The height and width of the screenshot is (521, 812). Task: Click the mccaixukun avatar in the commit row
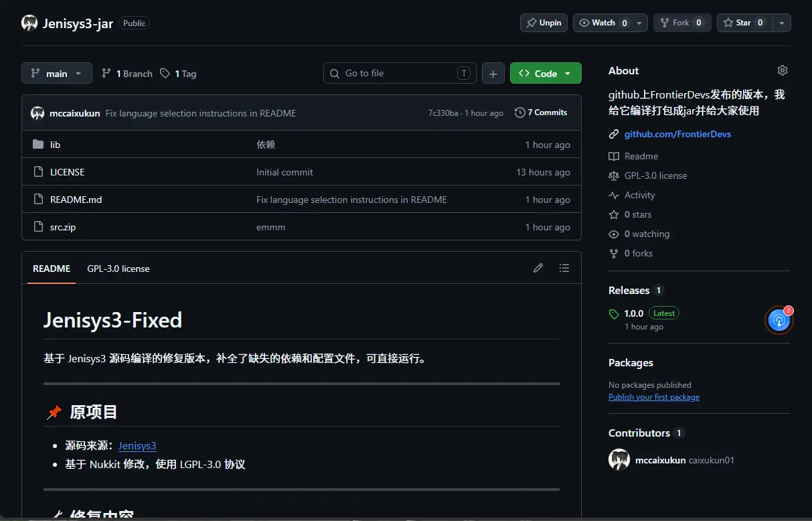[37, 113]
